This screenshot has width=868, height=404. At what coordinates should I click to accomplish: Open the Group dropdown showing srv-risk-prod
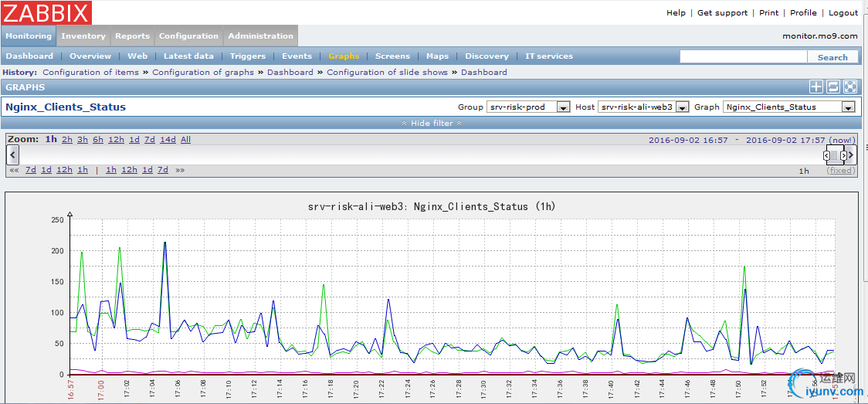(528, 107)
